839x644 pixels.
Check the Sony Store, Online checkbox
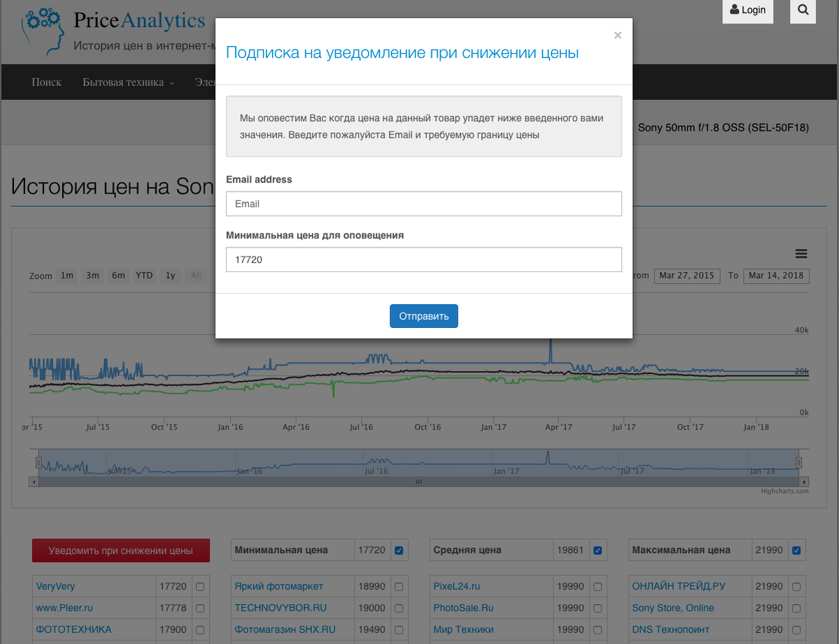click(x=796, y=608)
